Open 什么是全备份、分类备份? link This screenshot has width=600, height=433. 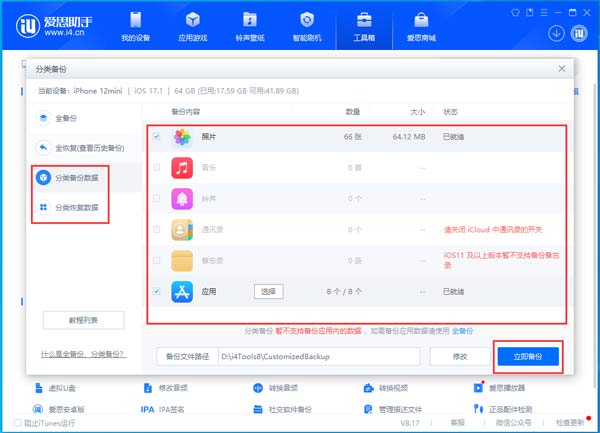(83, 354)
